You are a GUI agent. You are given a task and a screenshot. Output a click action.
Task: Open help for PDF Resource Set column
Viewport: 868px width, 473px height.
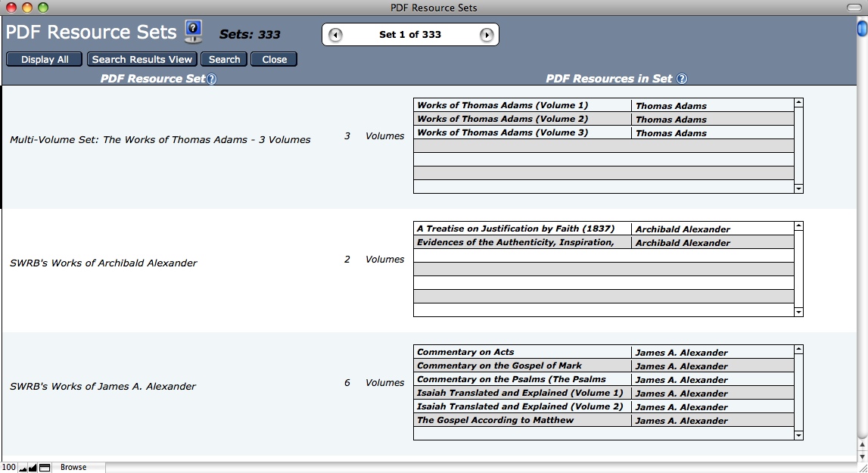pos(211,79)
